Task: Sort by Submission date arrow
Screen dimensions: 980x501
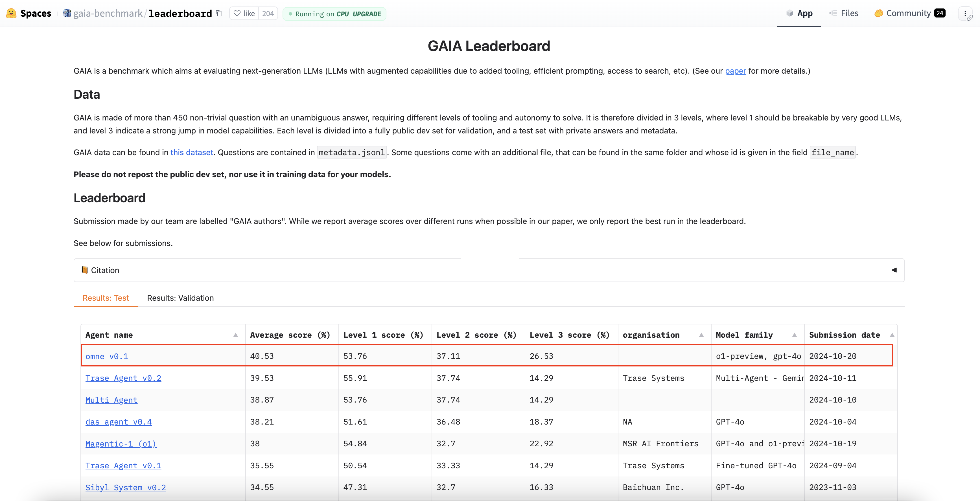Action: (x=892, y=335)
